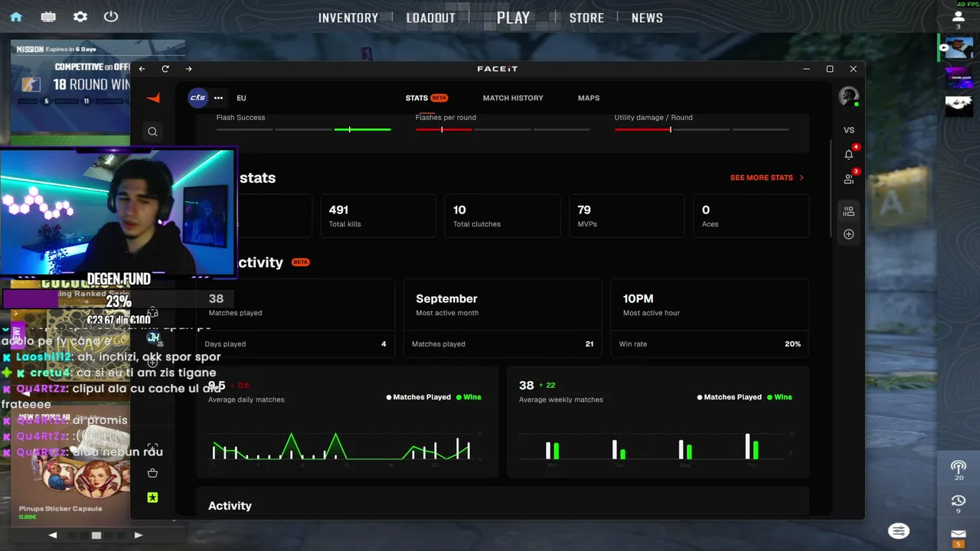The image size is (980, 551).
Task: Open the three-dots menu beside the CS2 icon
Action: pos(218,98)
